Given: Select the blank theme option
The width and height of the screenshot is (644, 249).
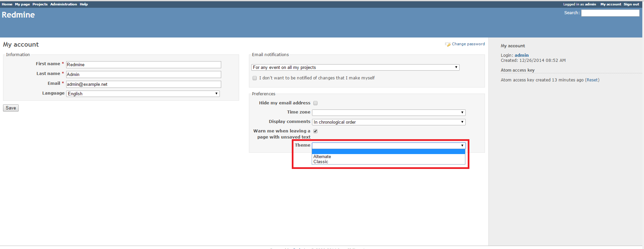Looking at the screenshot, I should pos(388,151).
